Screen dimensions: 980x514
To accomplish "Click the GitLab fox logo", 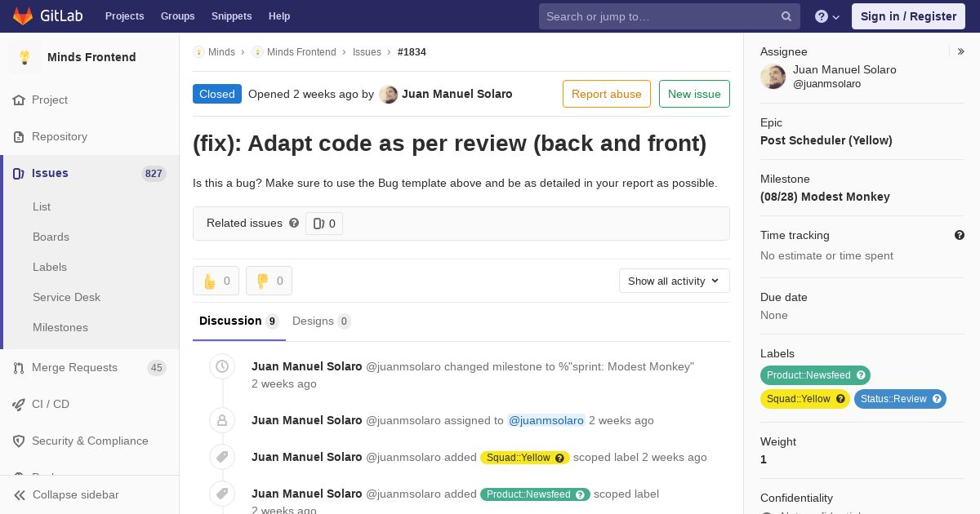I will tap(23, 16).
